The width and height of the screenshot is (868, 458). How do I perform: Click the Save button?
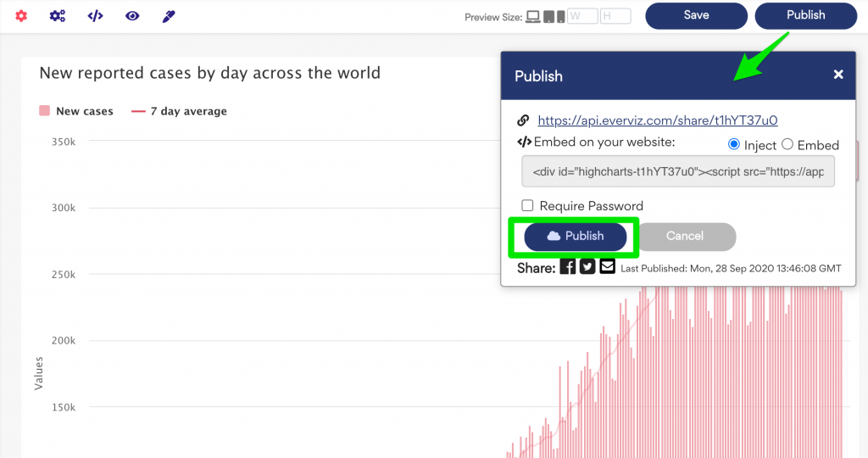(697, 15)
